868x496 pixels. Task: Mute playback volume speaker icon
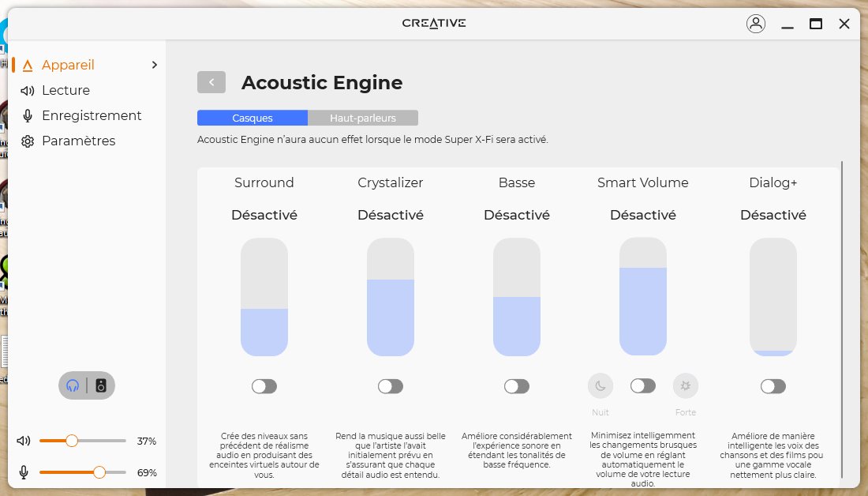pos(24,441)
